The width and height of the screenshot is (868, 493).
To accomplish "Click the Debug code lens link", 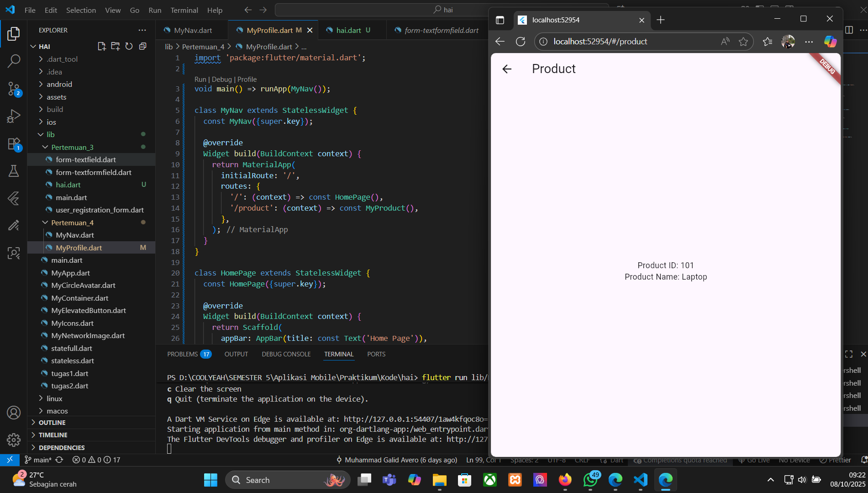I will [221, 79].
